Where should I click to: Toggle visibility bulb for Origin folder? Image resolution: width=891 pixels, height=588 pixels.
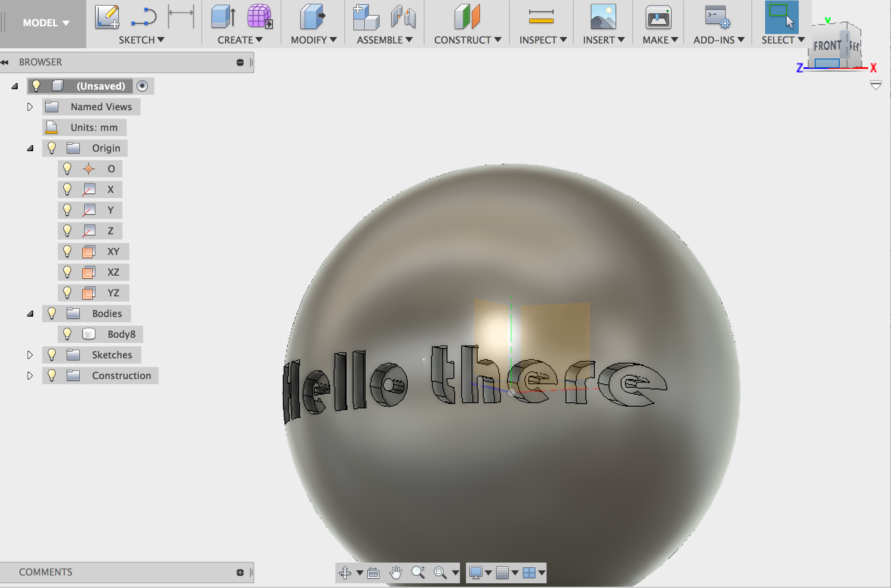(x=52, y=148)
